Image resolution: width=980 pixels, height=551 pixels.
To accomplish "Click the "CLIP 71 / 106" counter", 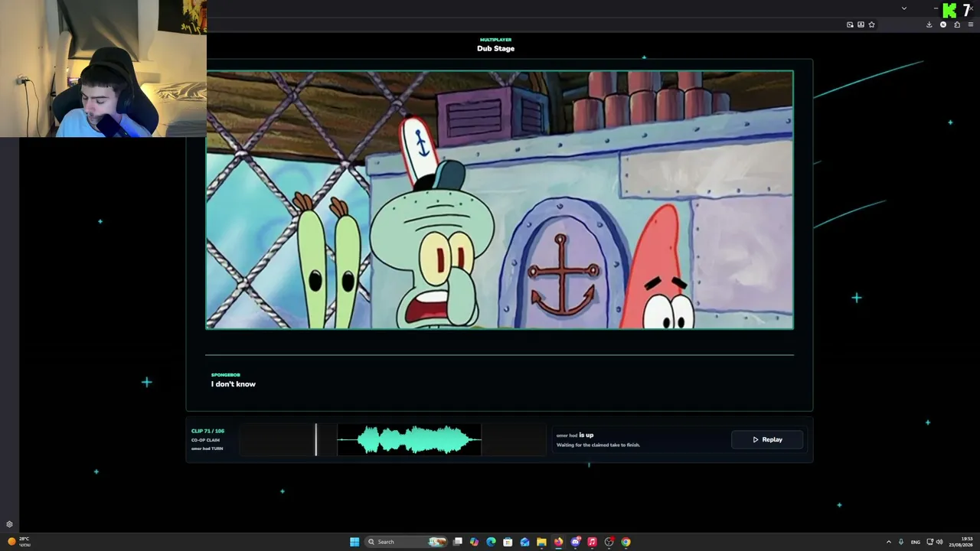I will (207, 431).
